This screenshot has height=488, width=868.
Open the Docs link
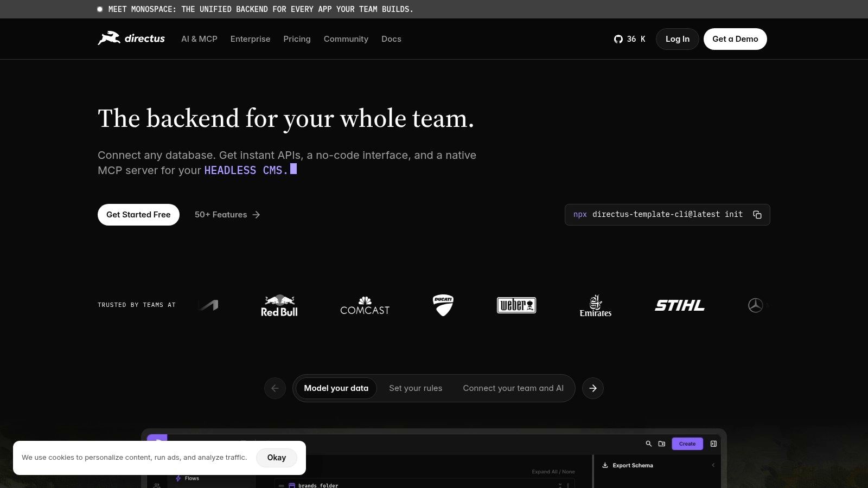(x=391, y=39)
